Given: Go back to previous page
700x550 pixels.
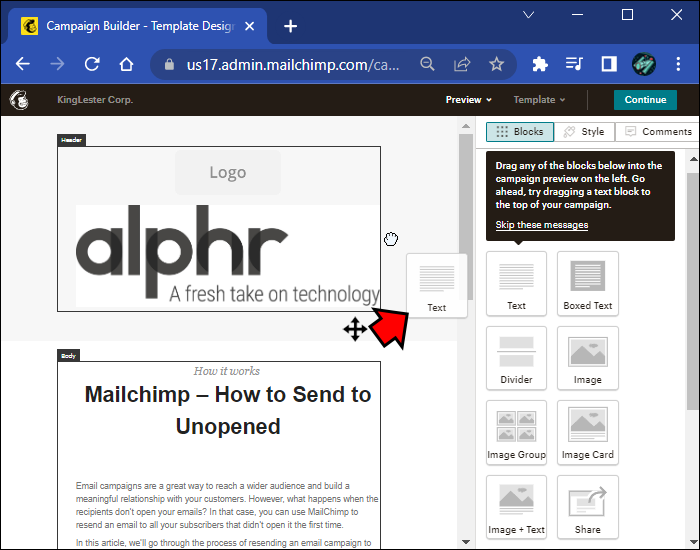Looking at the screenshot, I should (x=23, y=64).
